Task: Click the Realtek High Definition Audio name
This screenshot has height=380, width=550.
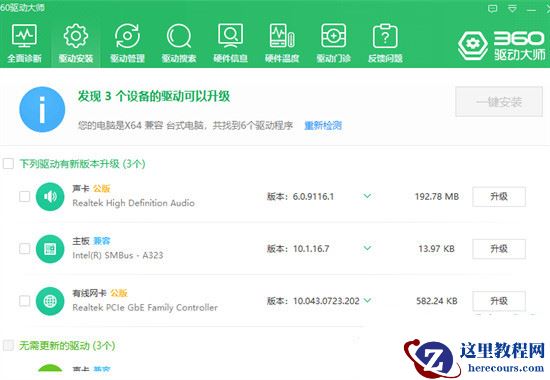Action: (x=133, y=203)
